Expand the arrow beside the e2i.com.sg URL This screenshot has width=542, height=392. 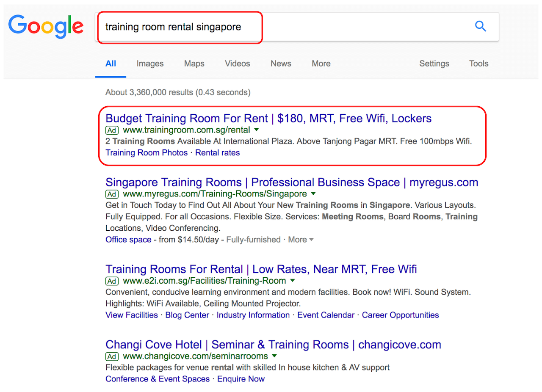(293, 281)
